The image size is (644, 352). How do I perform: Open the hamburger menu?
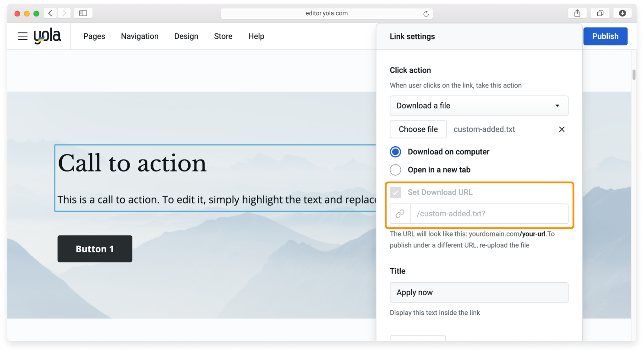pyautogui.click(x=22, y=36)
